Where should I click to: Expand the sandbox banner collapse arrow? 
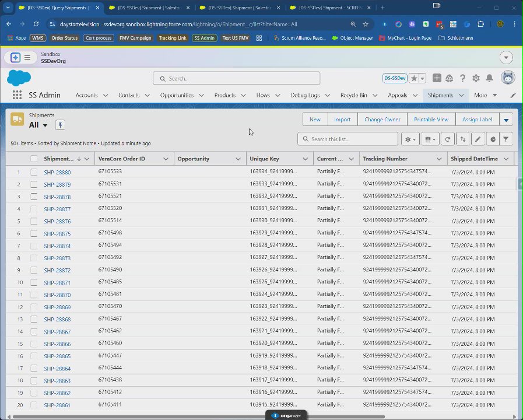click(506, 57)
